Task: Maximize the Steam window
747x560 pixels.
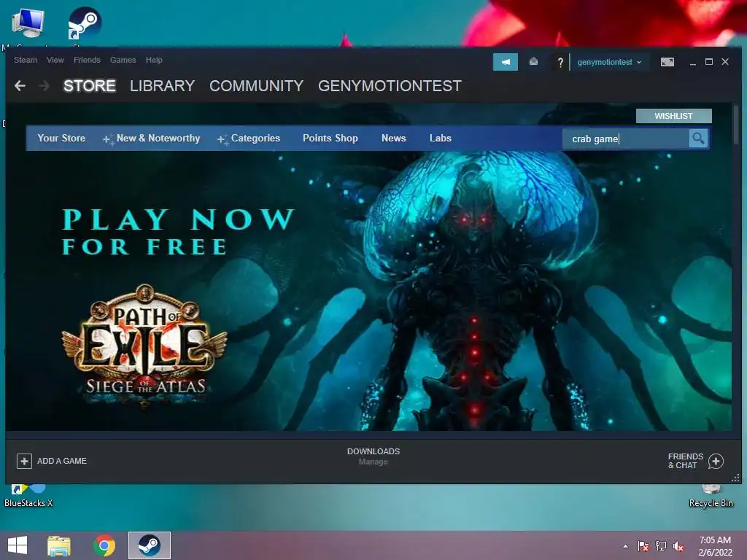Action: point(709,62)
